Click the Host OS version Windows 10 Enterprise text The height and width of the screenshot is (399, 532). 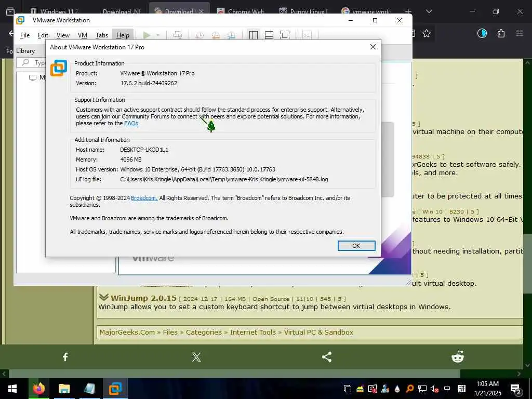pos(198,169)
